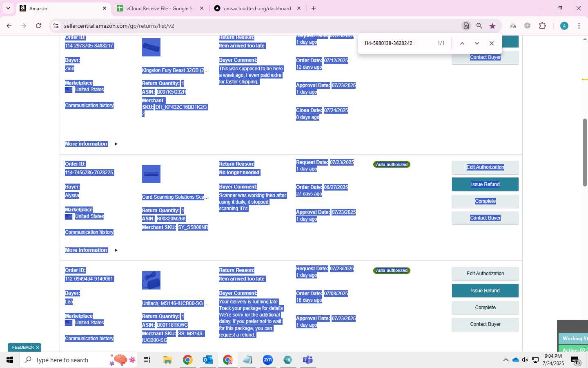Open Kingston Fury Beast 32GB product link
The width and height of the screenshot is (588, 368).
(175, 70)
